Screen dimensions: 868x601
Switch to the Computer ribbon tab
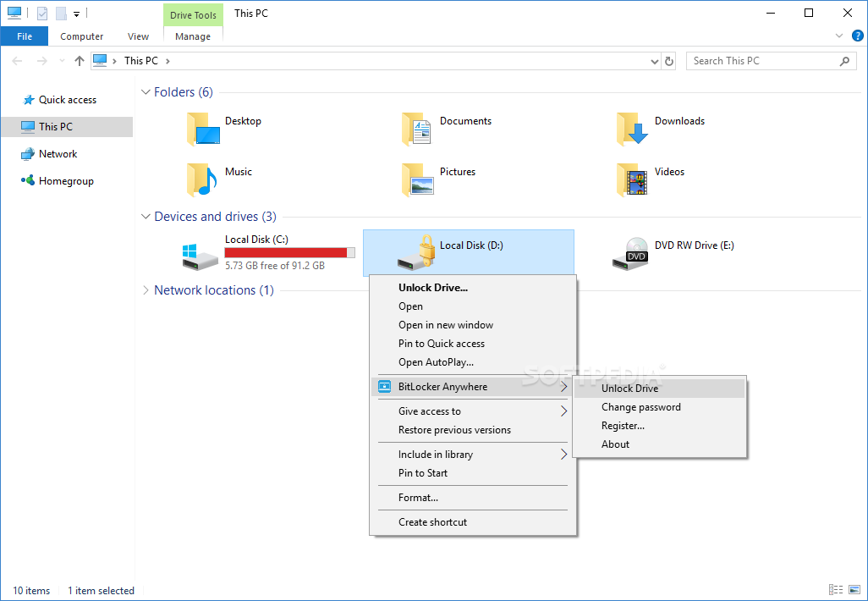click(81, 36)
